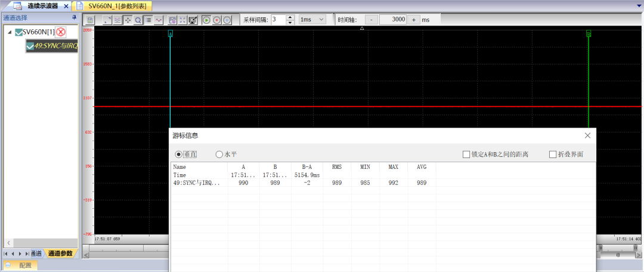Go to first tab with navigation arrow
644x272 pixels.
5,254
